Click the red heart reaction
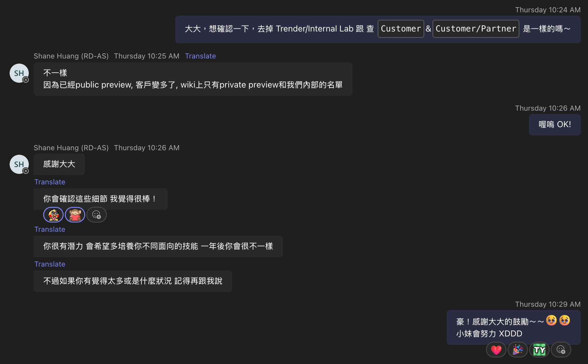Image resolution: width=588 pixels, height=364 pixels. coord(496,350)
